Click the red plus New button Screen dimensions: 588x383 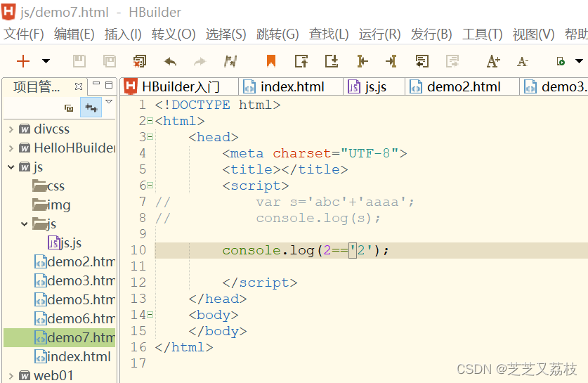coord(23,61)
